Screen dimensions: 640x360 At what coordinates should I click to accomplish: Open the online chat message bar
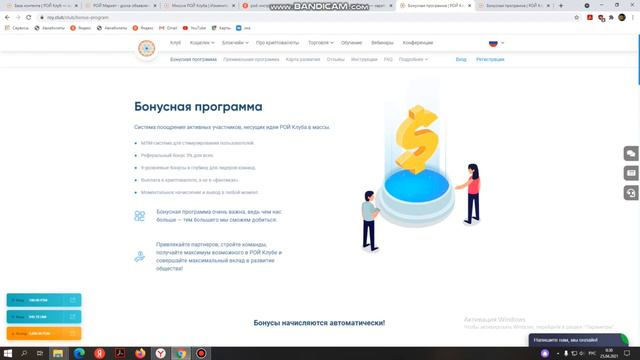tap(578, 340)
